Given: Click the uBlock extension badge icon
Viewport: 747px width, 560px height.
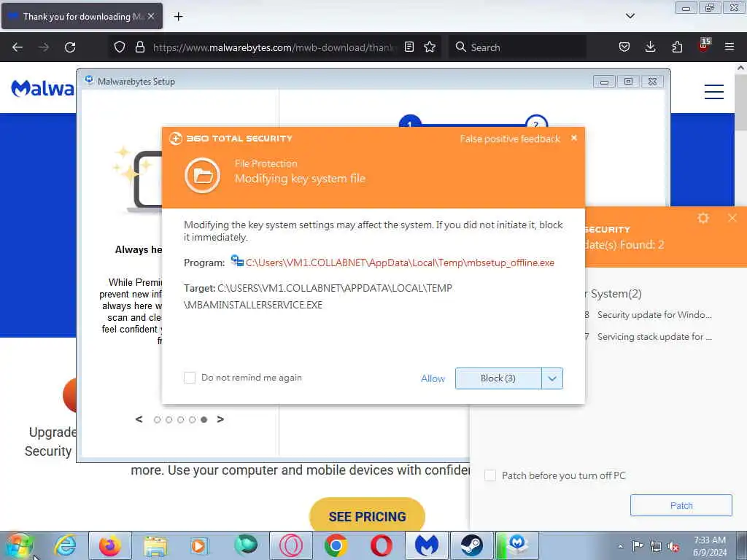Looking at the screenshot, I should coord(704,46).
